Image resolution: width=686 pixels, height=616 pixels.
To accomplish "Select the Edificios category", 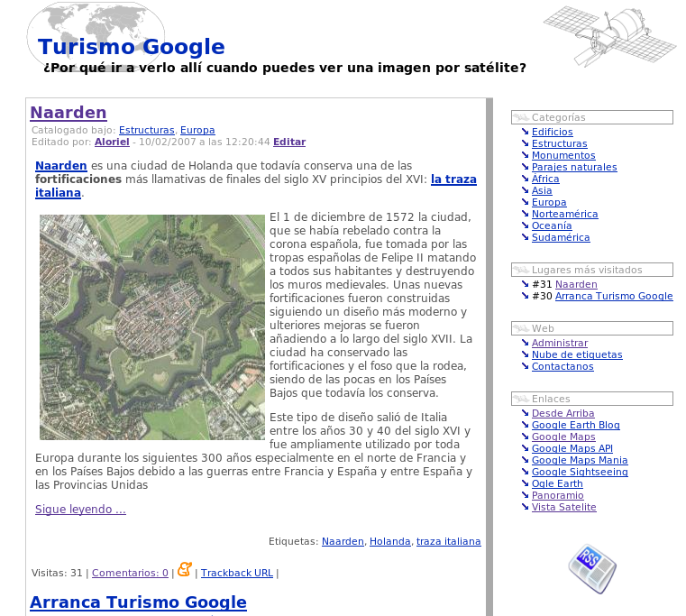I will [x=552, y=132].
